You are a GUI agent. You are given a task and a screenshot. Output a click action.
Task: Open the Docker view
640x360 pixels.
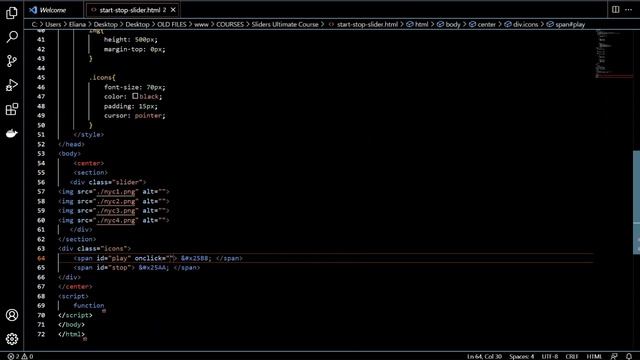12,133
